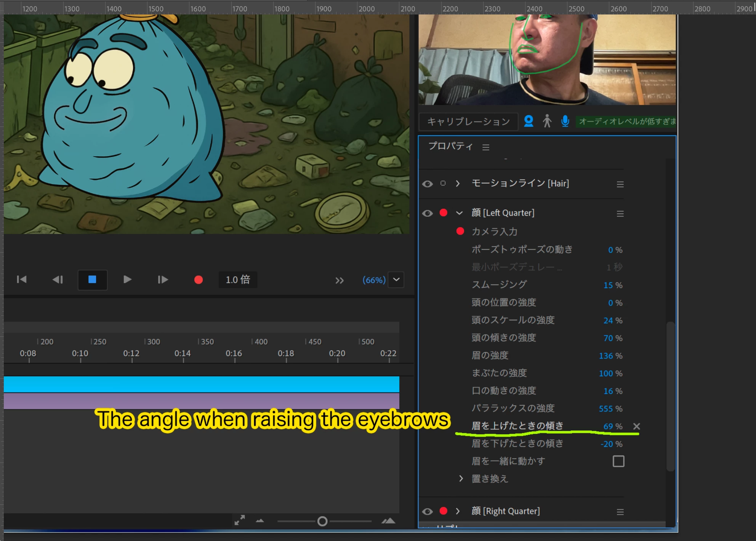Play the scene

tap(127, 280)
